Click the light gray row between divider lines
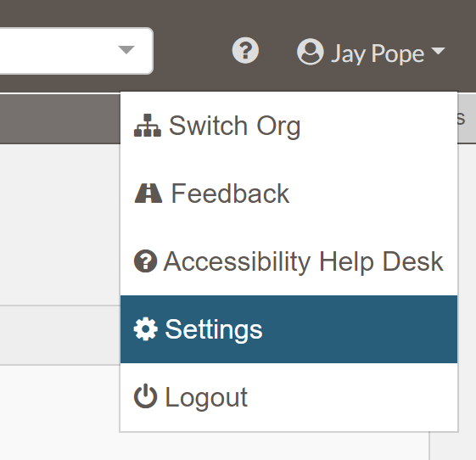The height and width of the screenshot is (460, 476). [x=60, y=335]
